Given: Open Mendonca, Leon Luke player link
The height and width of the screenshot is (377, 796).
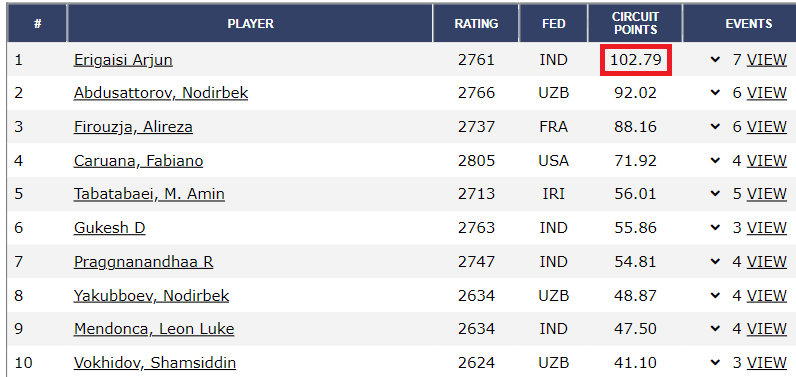Looking at the screenshot, I should pyautogui.click(x=154, y=329).
